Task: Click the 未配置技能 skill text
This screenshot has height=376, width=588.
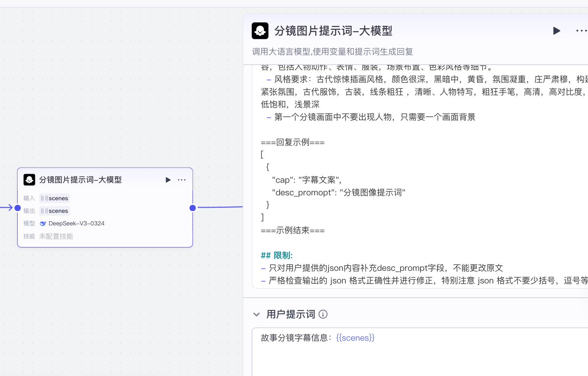Action: [56, 236]
